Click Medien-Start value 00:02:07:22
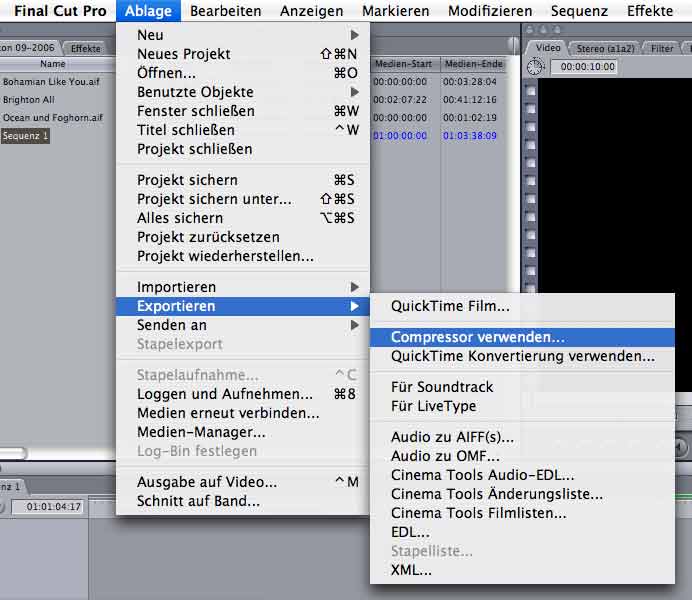Viewport: 692px width, 600px height. (x=400, y=100)
